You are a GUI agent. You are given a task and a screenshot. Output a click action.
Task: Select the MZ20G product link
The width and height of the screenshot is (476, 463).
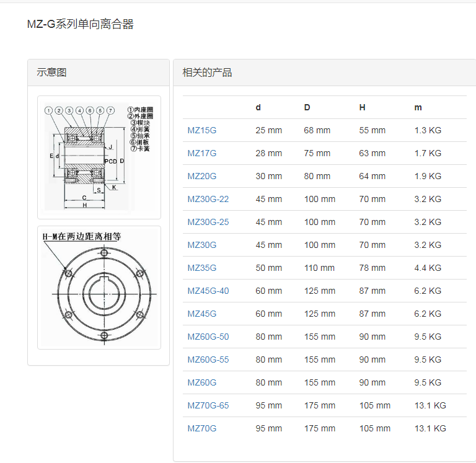(201, 176)
